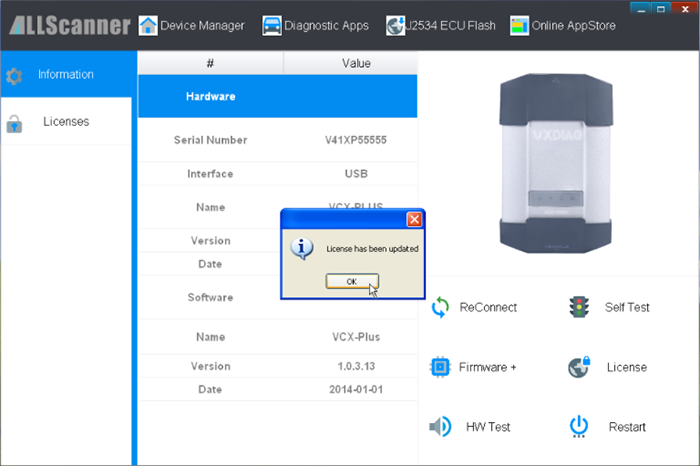
Task: Select the Serial Number row label
Action: (x=210, y=140)
